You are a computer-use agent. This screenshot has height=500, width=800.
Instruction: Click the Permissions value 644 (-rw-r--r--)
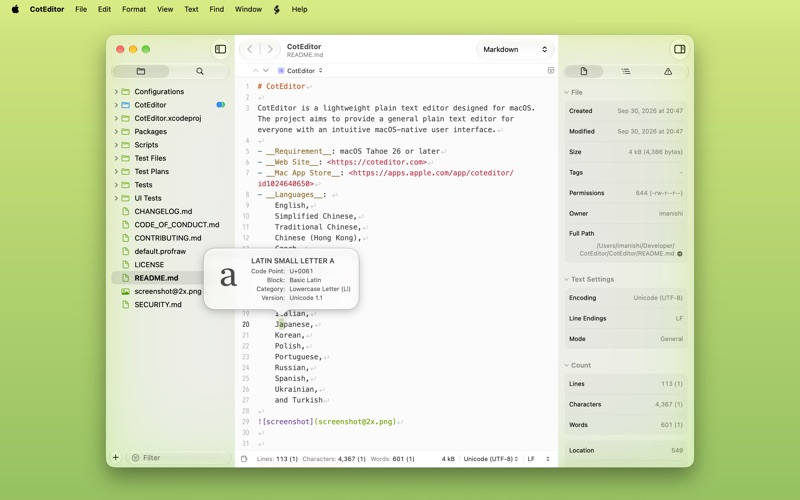point(659,193)
